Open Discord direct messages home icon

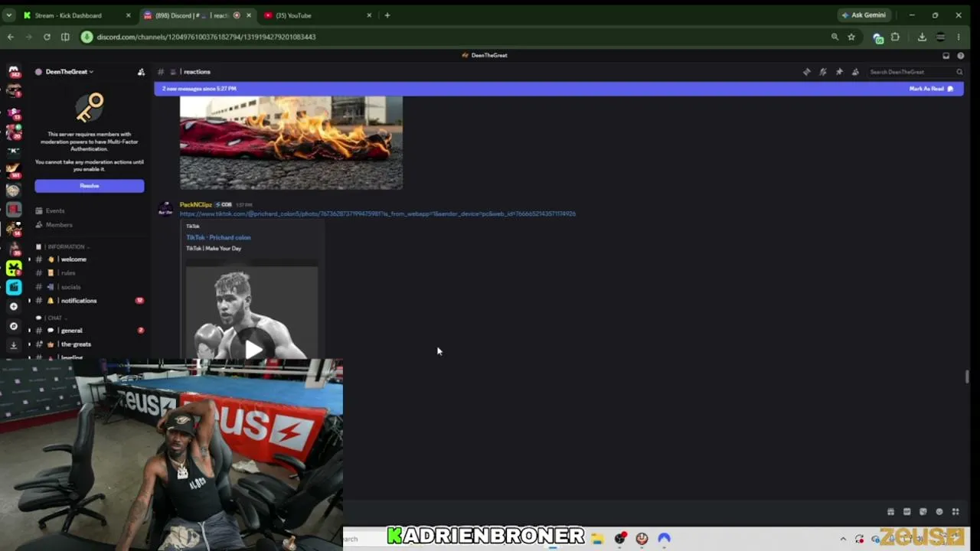14,71
